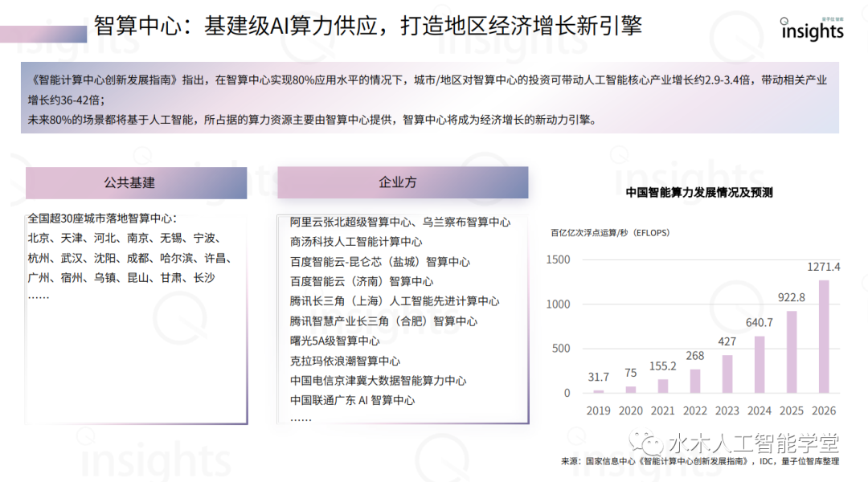The height and width of the screenshot is (482, 868).
Task: Click the 2019 bar labeled 31.7
Action: 599,391
